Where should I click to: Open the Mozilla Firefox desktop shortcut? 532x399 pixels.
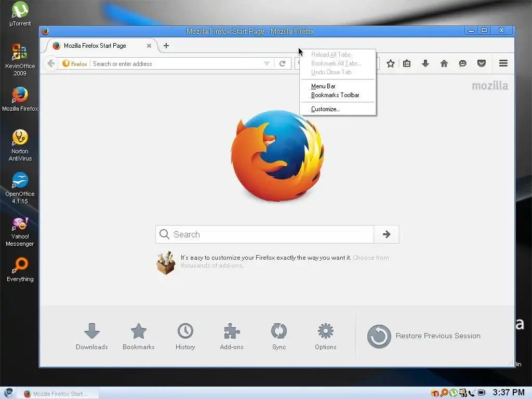coord(20,99)
